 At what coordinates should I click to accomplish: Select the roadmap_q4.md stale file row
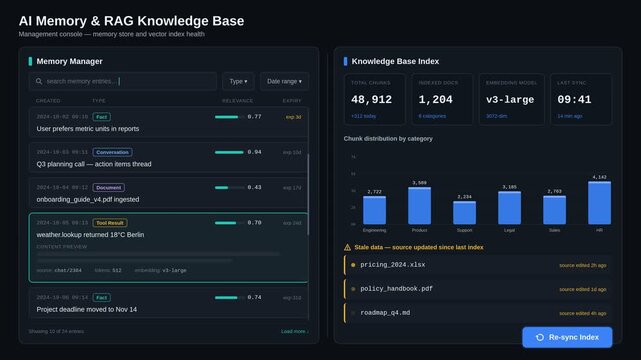point(477,313)
